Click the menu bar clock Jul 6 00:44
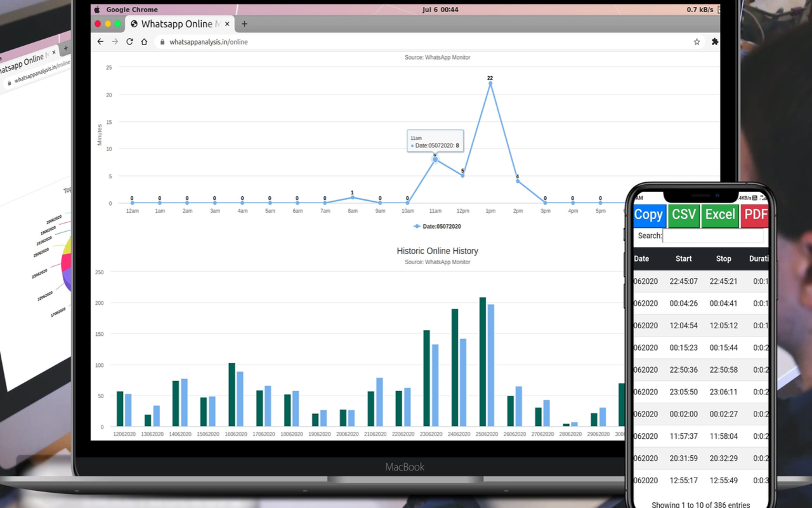The height and width of the screenshot is (508, 812). point(440,10)
